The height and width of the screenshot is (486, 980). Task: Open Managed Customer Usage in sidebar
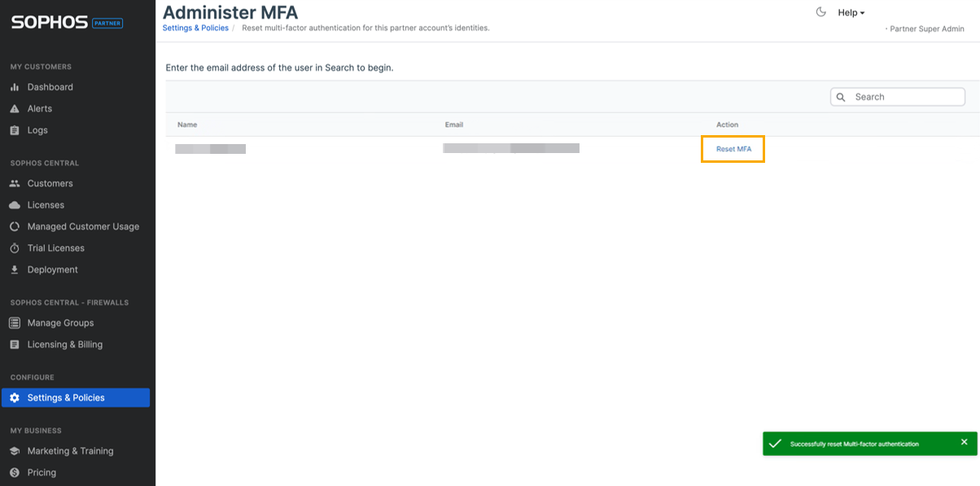coord(83,226)
